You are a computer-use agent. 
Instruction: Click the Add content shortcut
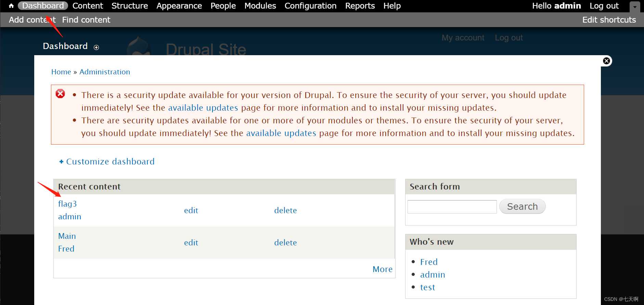(32, 20)
